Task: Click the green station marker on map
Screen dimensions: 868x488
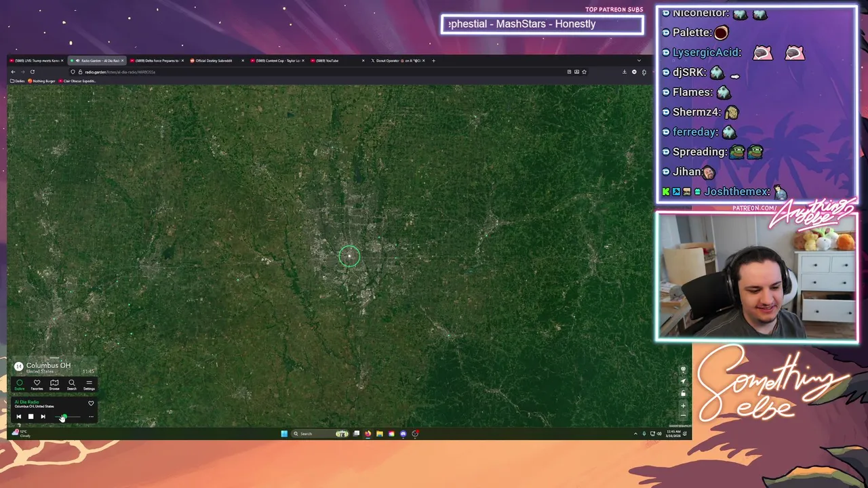Action: pyautogui.click(x=349, y=256)
